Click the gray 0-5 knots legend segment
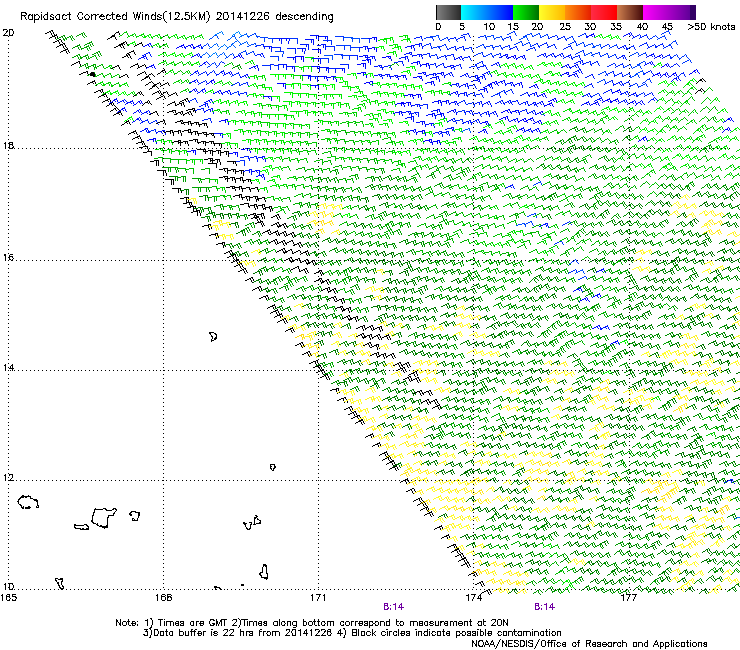 click(448, 12)
